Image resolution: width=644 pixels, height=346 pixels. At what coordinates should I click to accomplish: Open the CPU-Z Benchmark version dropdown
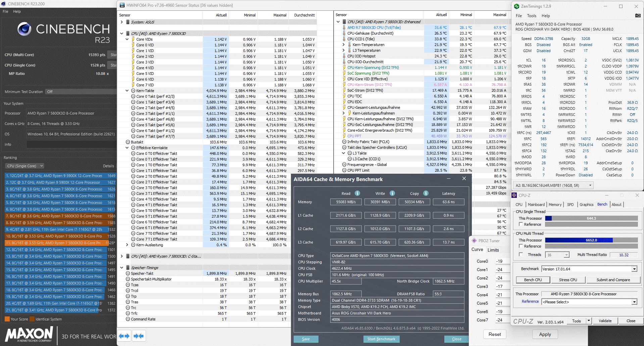click(x=589, y=269)
